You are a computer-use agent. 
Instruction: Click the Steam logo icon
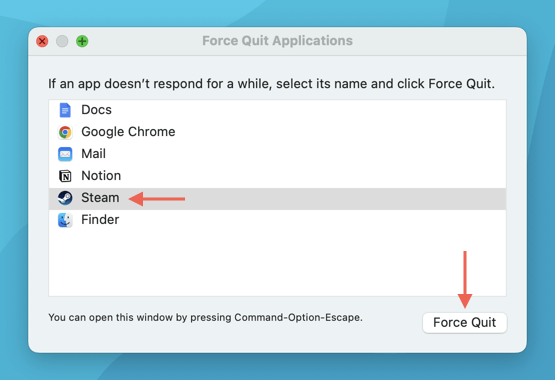tap(65, 198)
